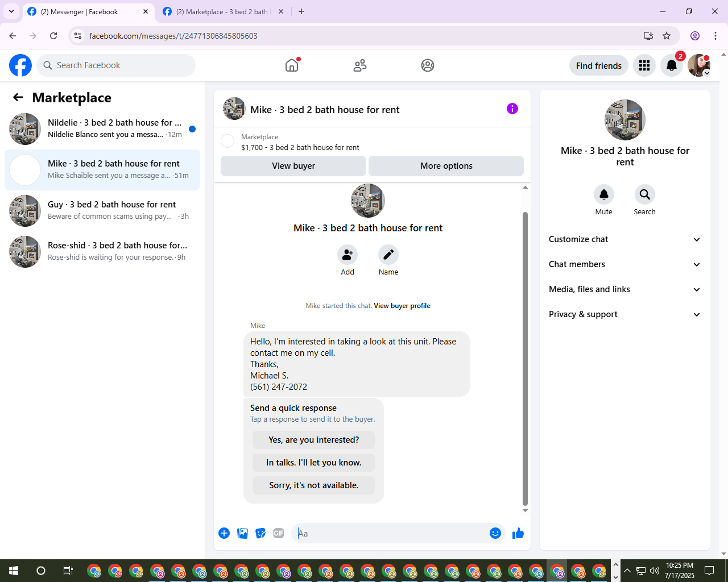Go back one page in browser
Viewport: 728px width, 582px height.
pyautogui.click(x=13, y=36)
